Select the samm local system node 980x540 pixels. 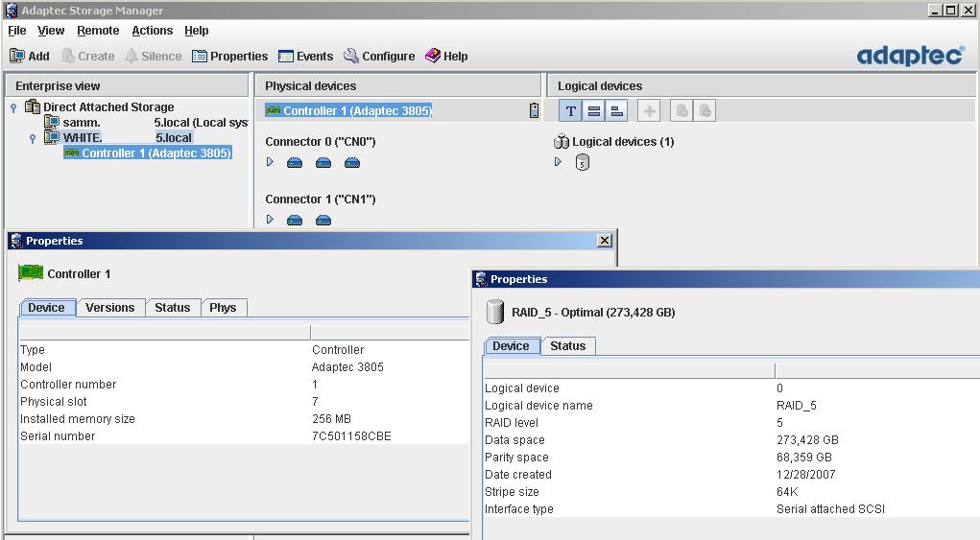coord(155,123)
